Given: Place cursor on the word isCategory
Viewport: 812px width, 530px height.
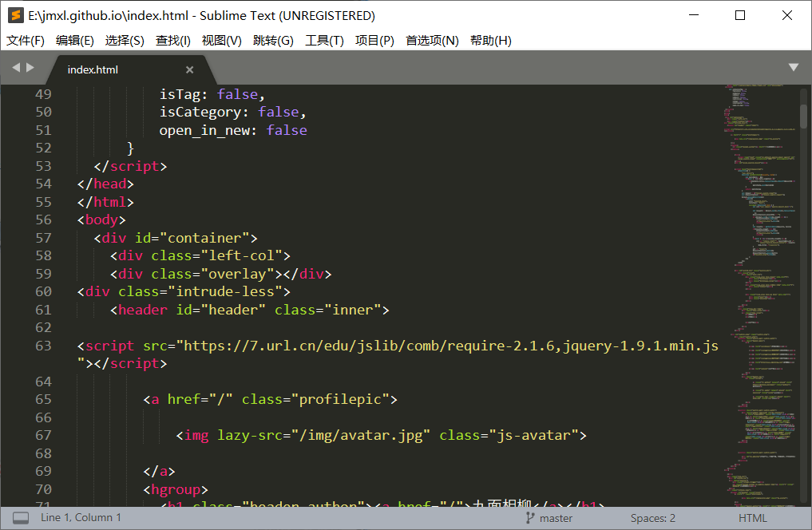Looking at the screenshot, I should click(x=200, y=113).
